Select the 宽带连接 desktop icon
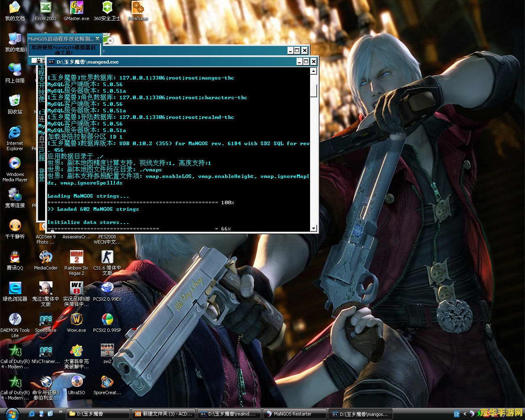This screenshot has height=420, width=525. [x=15, y=198]
